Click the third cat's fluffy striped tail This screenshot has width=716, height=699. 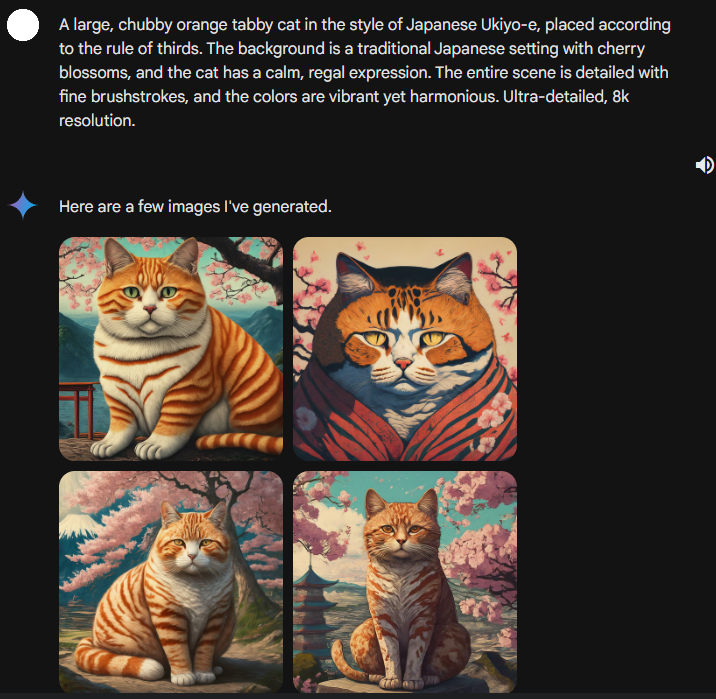click(115, 661)
